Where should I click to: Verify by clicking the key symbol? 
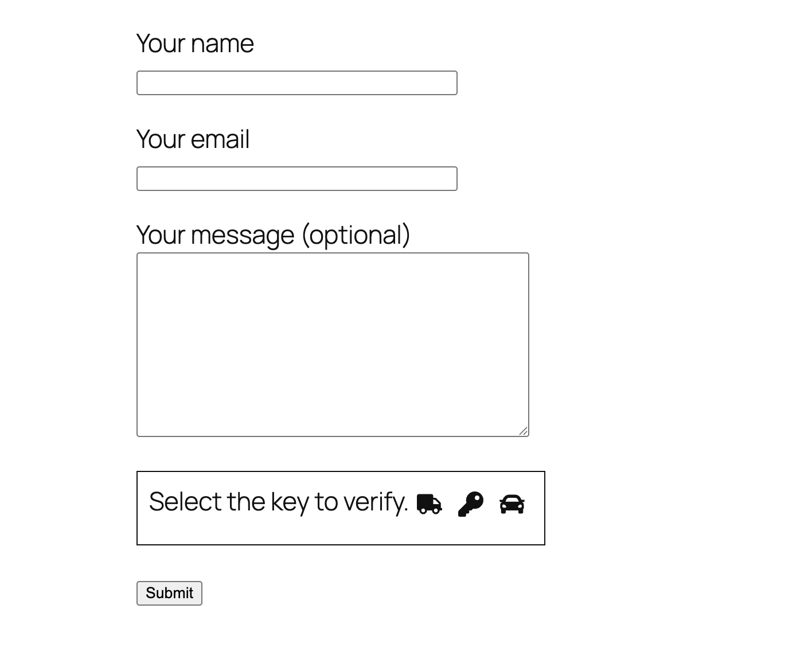coord(471,504)
